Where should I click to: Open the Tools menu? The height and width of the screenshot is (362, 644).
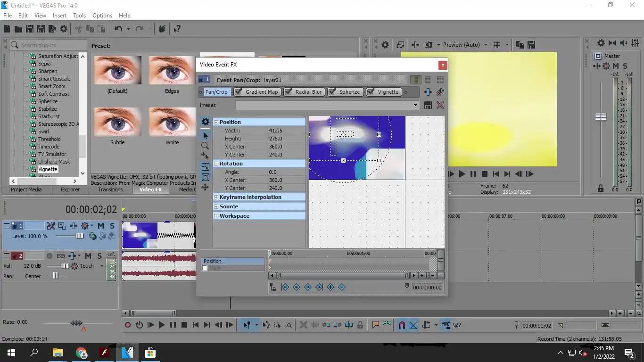click(x=79, y=16)
